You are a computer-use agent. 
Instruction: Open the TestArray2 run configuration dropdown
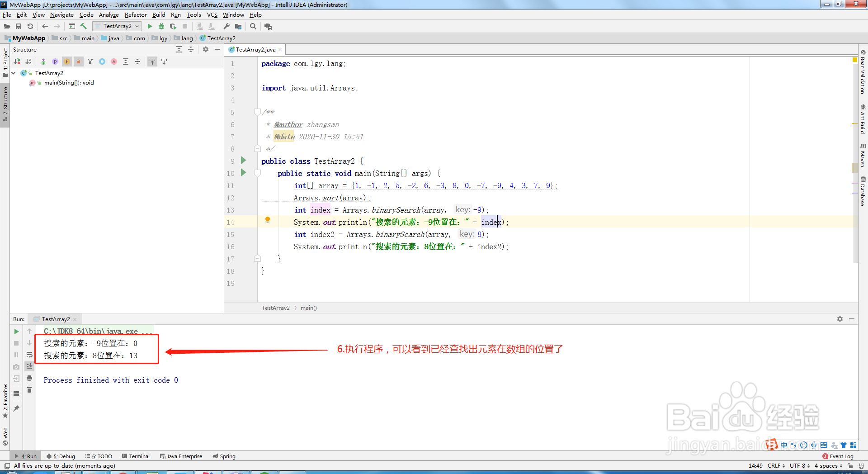[x=117, y=26]
